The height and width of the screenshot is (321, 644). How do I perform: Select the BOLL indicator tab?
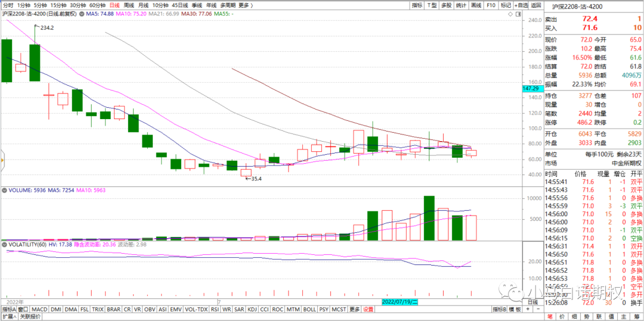coord(309,309)
